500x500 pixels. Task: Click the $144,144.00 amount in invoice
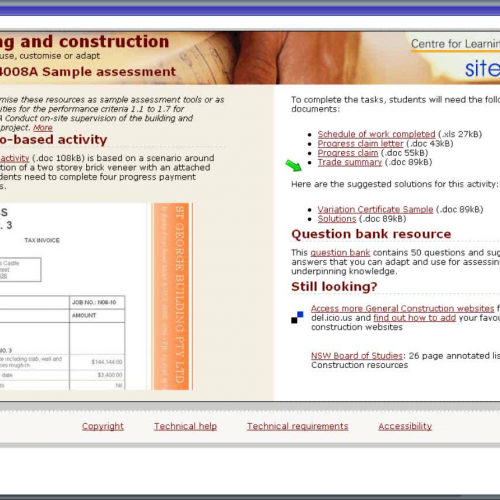click(x=107, y=362)
